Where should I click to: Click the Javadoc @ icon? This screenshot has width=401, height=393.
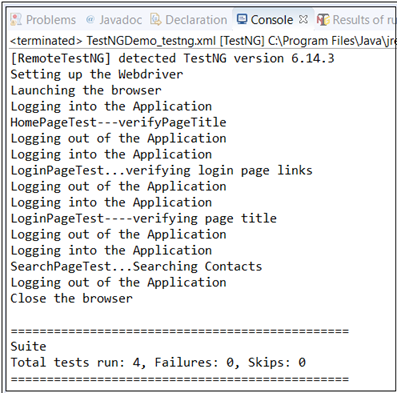[90, 20]
